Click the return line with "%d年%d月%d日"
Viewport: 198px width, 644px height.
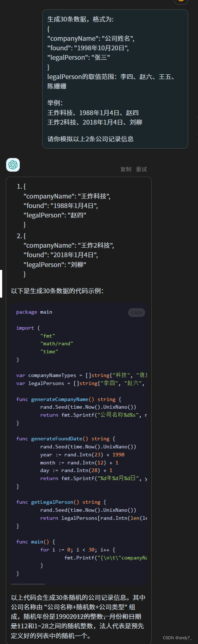pos(94,479)
